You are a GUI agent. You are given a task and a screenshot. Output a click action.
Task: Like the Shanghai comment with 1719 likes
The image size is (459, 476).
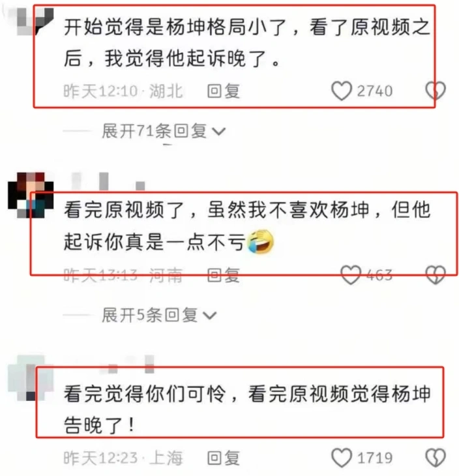[x=342, y=458]
